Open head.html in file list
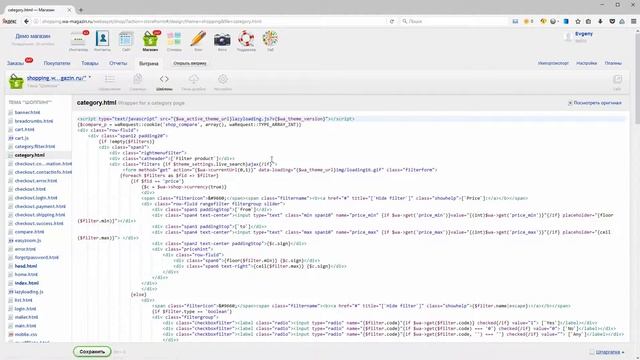Image resolution: width=640 pixels, height=360 pixels. tap(26, 266)
